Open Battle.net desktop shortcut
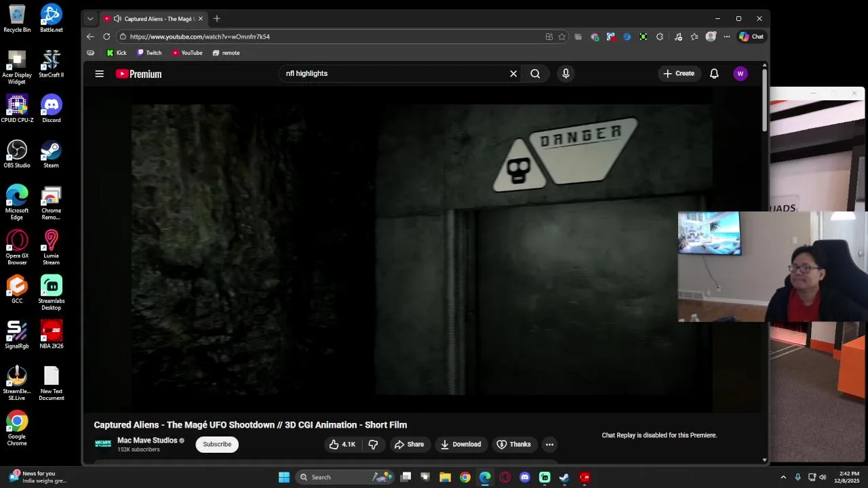 tap(52, 18)
